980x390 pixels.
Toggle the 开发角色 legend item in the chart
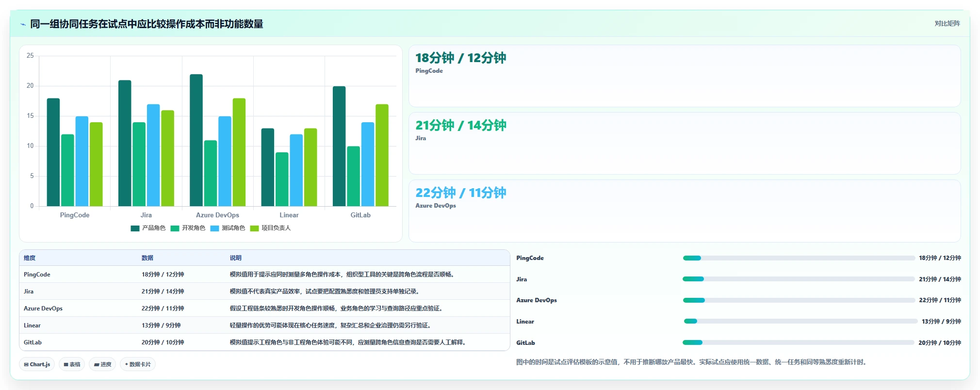(x=188, y=228)
